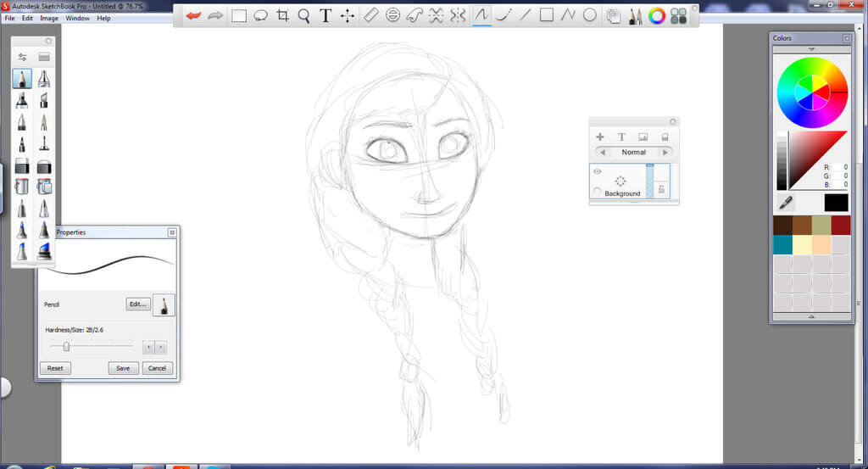Hide the Background layer with the eye icon
The width and height of the screenshot is (868, 469).
(598, 171)
